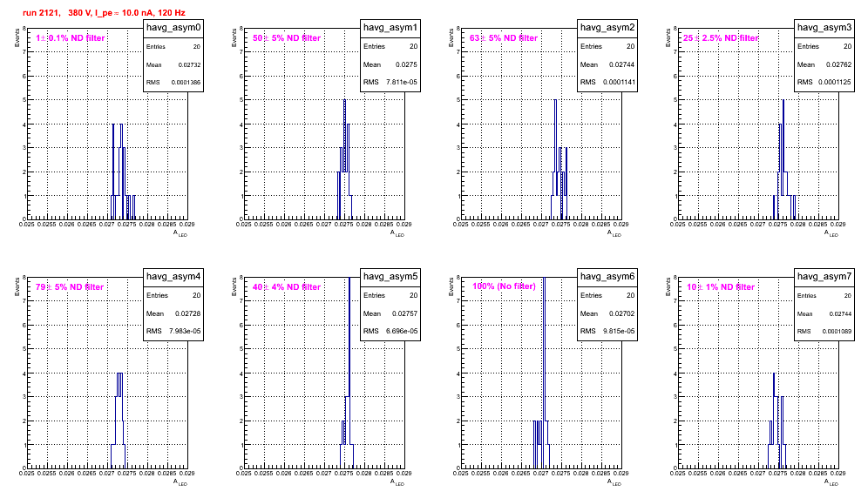The height and width of the screenshot is (498, 868).
Task: Select the "100% (No filter)" label
Action: [x=504, y=286]
